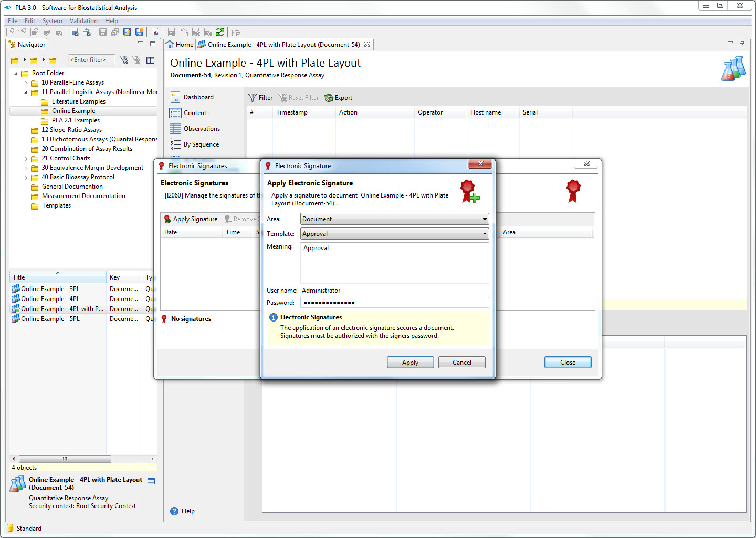This screenshot has width=756, height=538.
Task: Click the save-as orange disk toolbar icon
Action: (139, 32)
